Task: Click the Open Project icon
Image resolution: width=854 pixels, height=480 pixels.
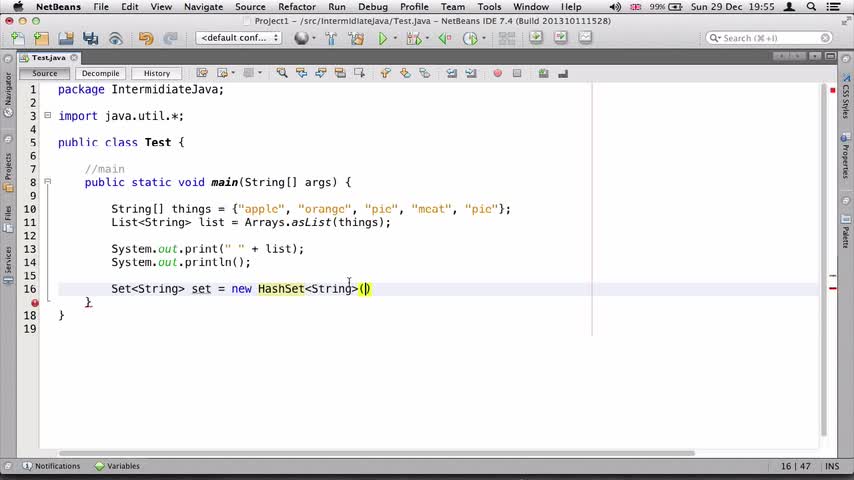Action: [66, 38]
